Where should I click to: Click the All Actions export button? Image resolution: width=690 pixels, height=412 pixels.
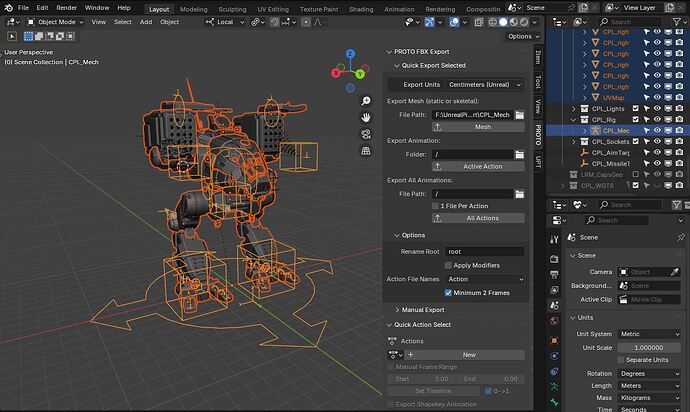coord(478,218)
